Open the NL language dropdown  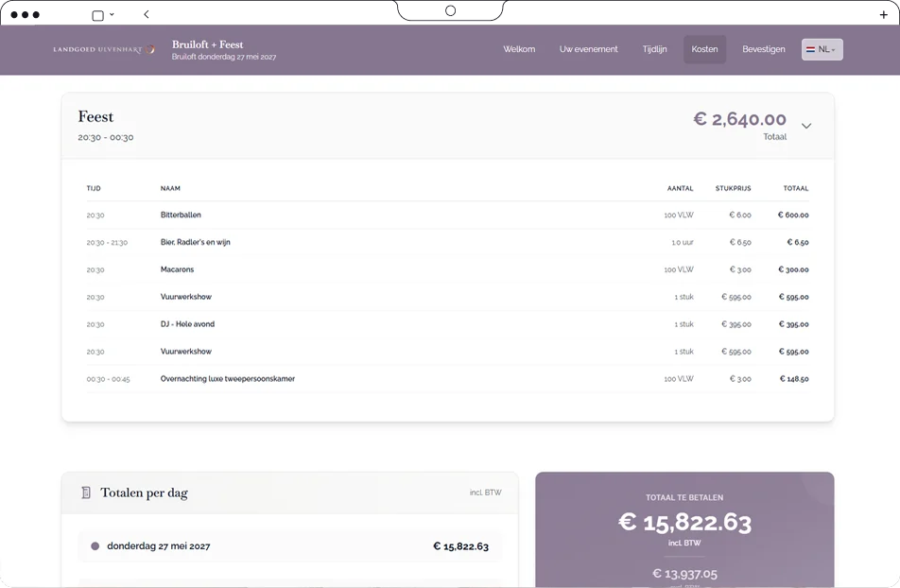pos(822,49)
